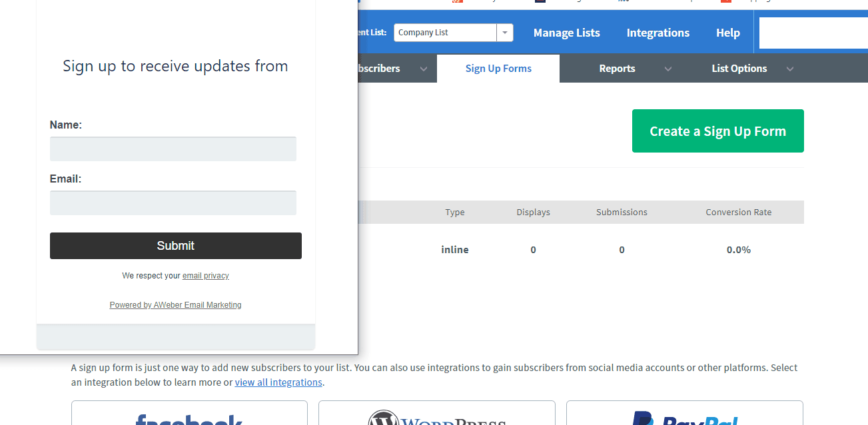
Task: Open the Reports tab
Action: click(617, 69)
